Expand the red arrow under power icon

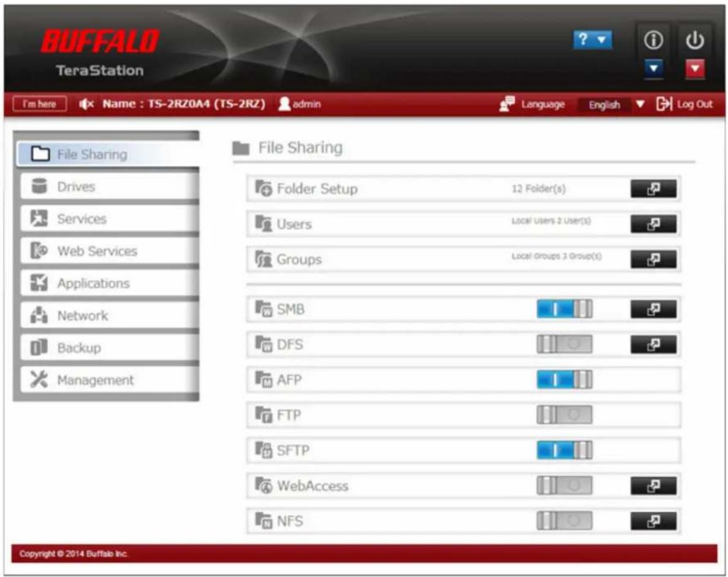pyautogui.click(x=694, y=69)
